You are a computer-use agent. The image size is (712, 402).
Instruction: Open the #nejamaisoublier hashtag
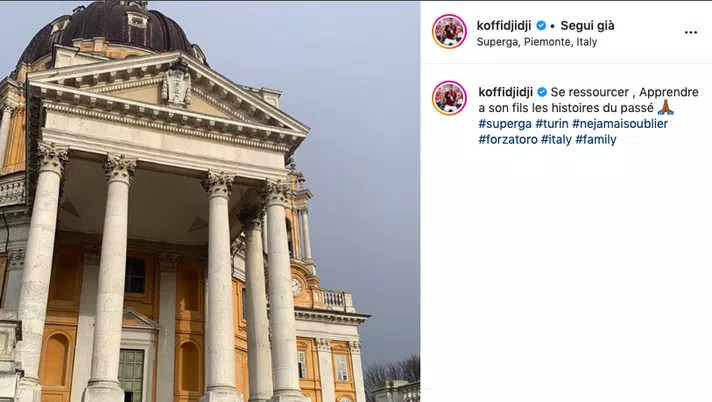[620, 124]
